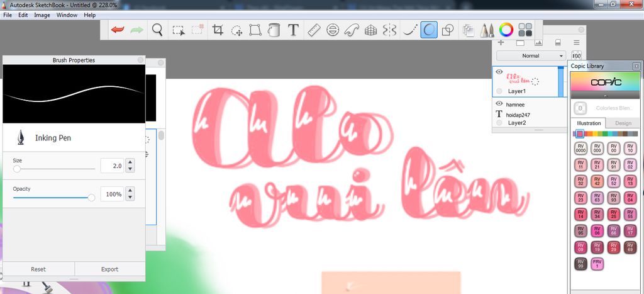644x294 pixels.
Task: Toggle visibility eye of Layer1
Action: (499, 72)
